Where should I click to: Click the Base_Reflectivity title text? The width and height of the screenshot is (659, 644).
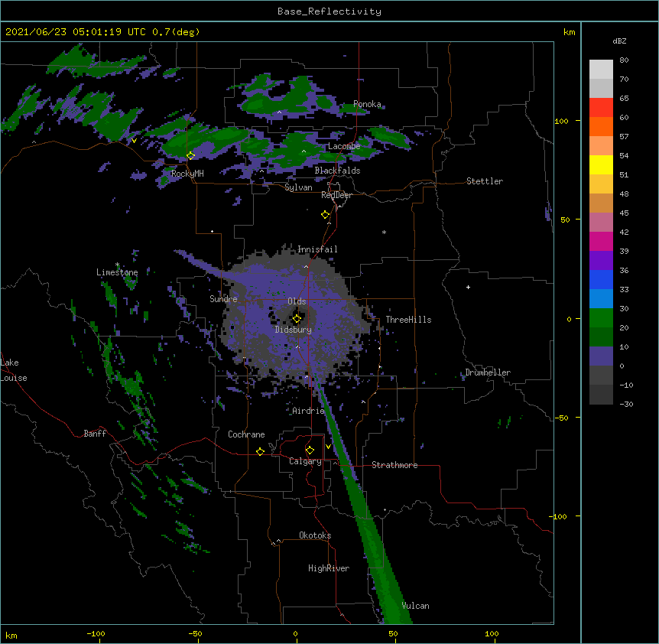point(329,11)
